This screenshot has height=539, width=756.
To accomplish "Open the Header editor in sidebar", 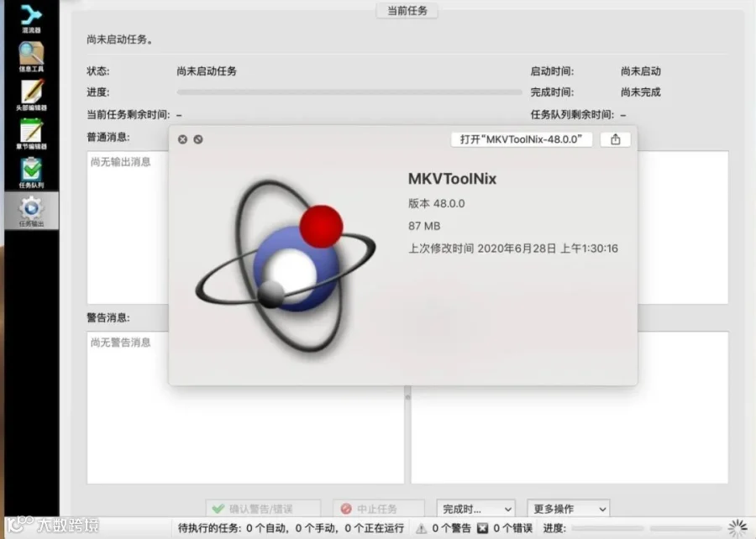I will click(31, 95).
